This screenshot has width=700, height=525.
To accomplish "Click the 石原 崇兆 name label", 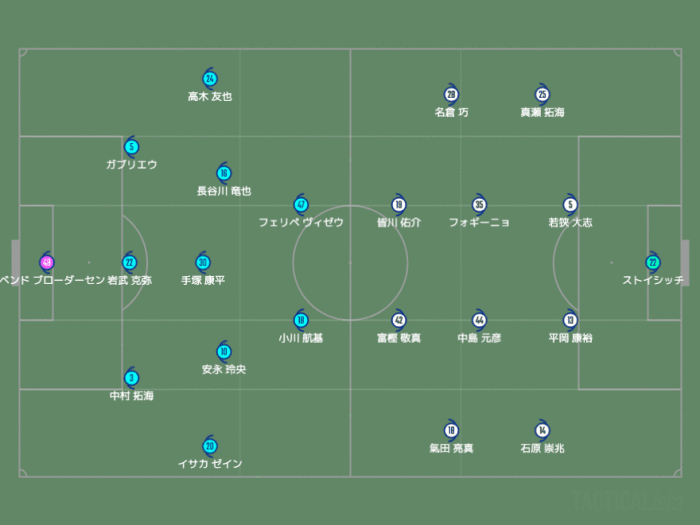I will pyautogui.click(x=542, y=449).
